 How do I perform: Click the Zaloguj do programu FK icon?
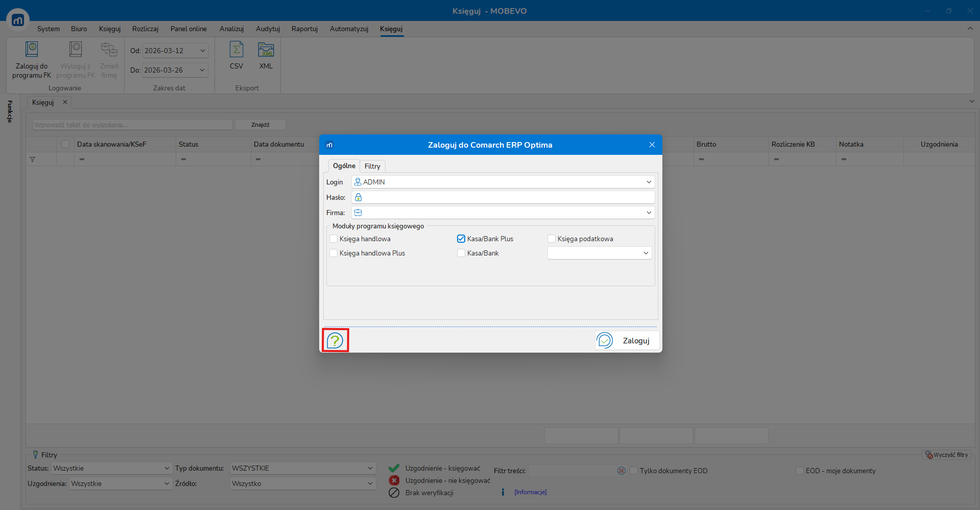point(32,50)
